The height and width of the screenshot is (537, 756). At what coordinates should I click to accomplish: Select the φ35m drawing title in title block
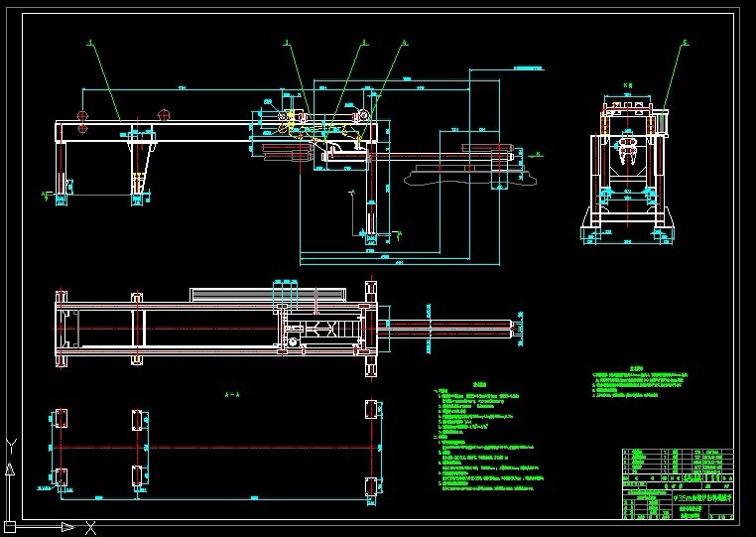click(703, 498)
